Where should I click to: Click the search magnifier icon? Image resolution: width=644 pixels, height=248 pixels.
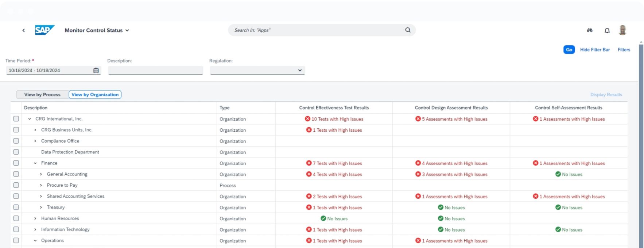(408, 30)
